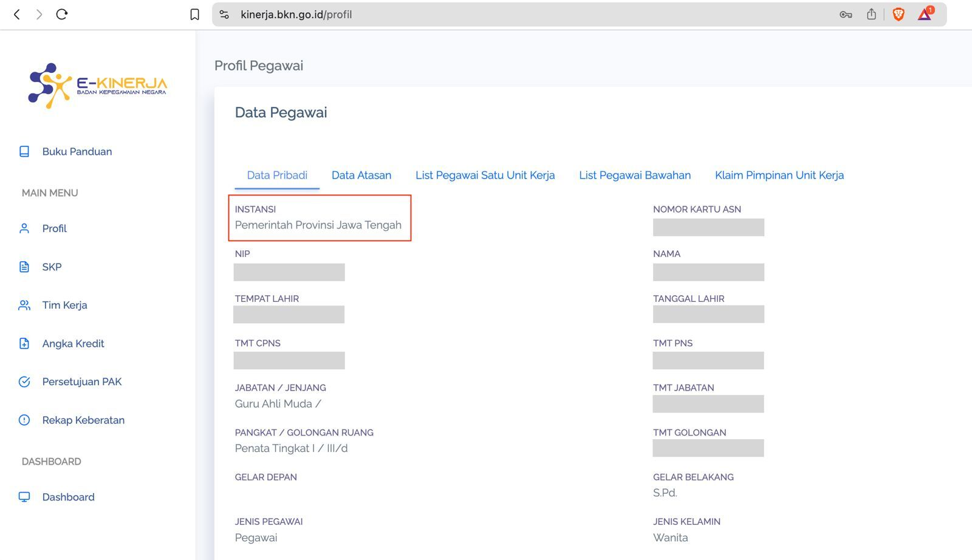Open the Buku Panduan menu item
972x560 pixels.
(x=77, y=151)
